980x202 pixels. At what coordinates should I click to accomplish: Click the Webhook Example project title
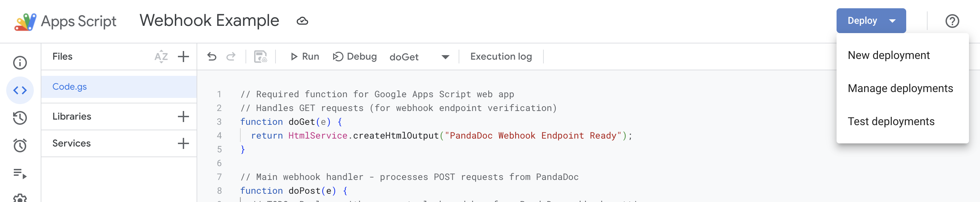coord(209,21)
